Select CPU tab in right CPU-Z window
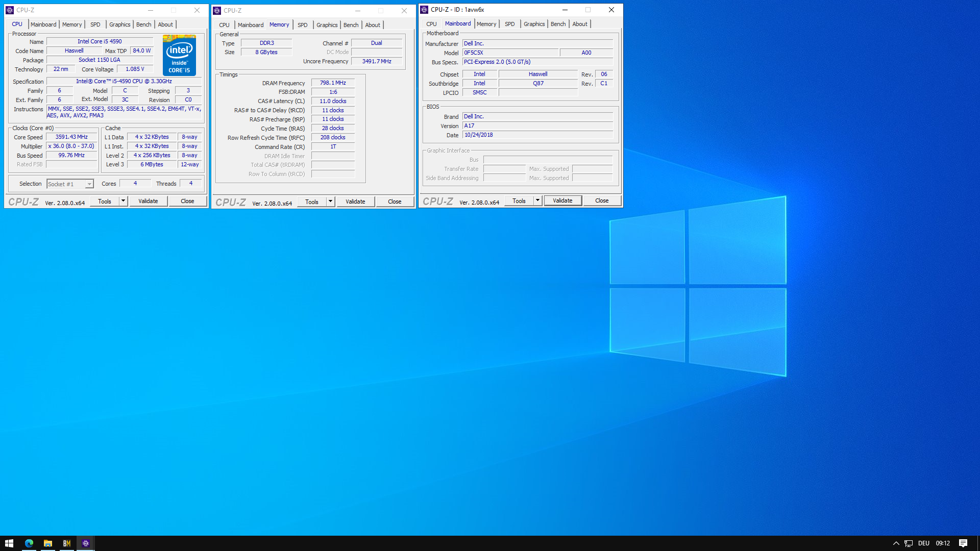Viewport: 980px width, 551px height. (x=432, y=24)
